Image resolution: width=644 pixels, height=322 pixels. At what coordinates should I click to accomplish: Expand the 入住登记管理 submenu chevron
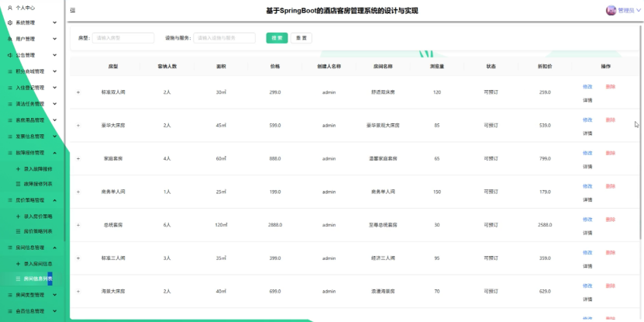pyautogui.click(x=54, y=88)
